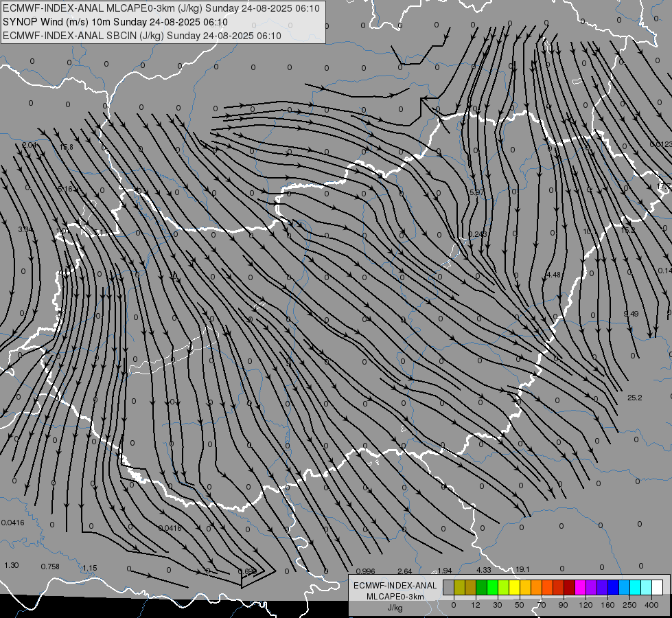
Task: Click the SBCIN (J/kg) title line
Action: pos(142,36)
